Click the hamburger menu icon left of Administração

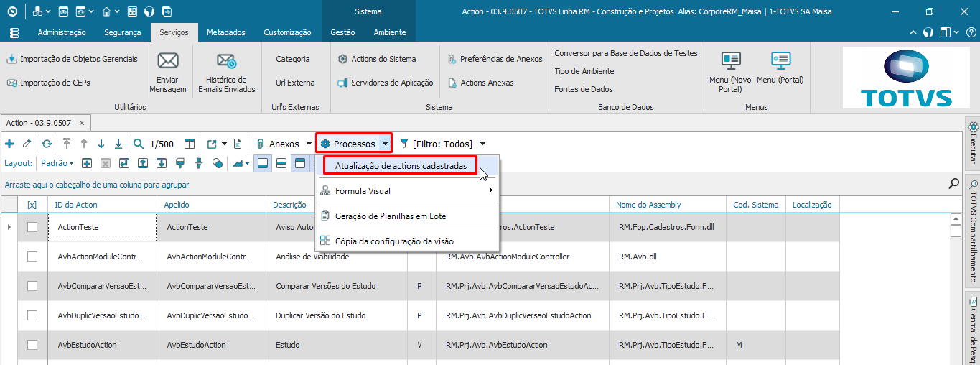pyautogui.click(x=14, y=32)
